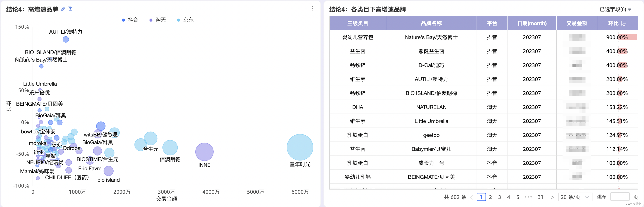
Task: Click 合生元 chart label
Action: [x=150, y=149]
